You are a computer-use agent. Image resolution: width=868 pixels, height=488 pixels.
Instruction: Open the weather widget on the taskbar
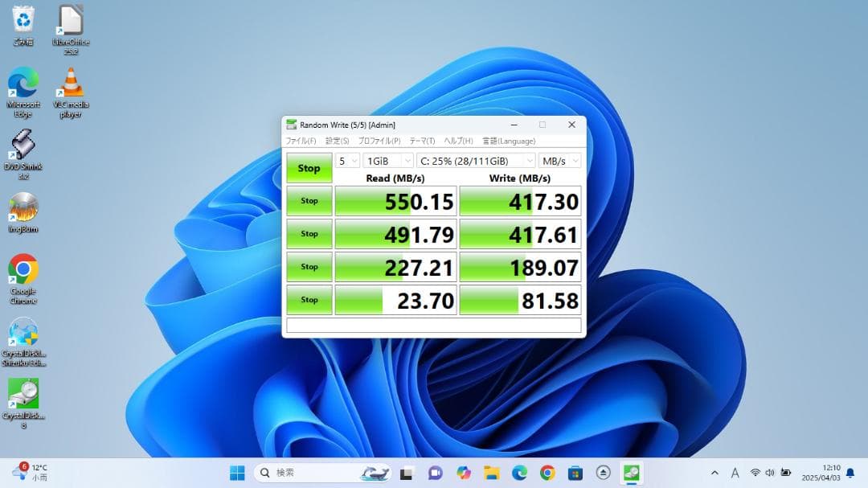coord(27,473)
